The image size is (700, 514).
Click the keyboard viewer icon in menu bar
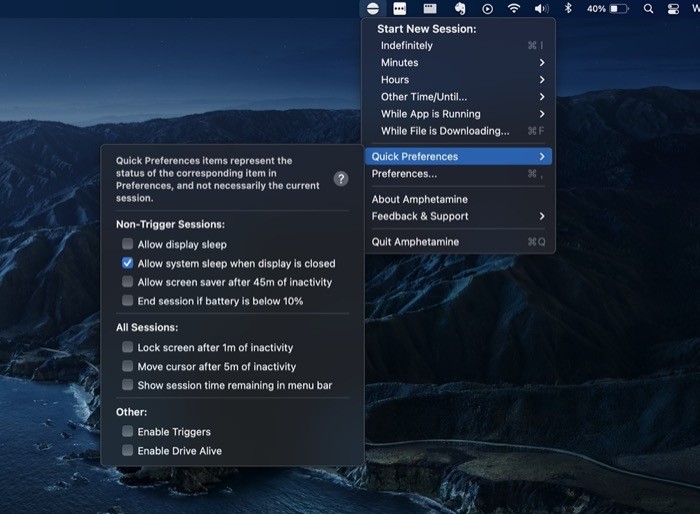pos(430,8)
